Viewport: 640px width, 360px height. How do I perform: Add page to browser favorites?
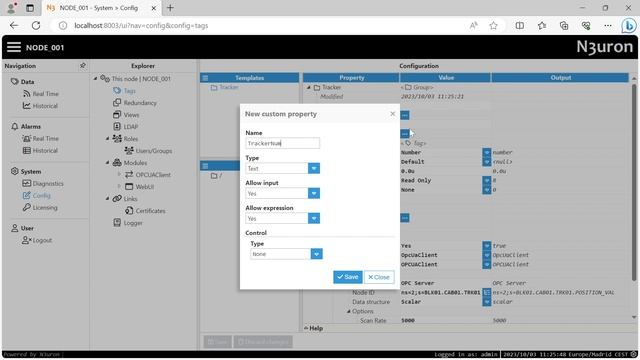pos(493,25)
